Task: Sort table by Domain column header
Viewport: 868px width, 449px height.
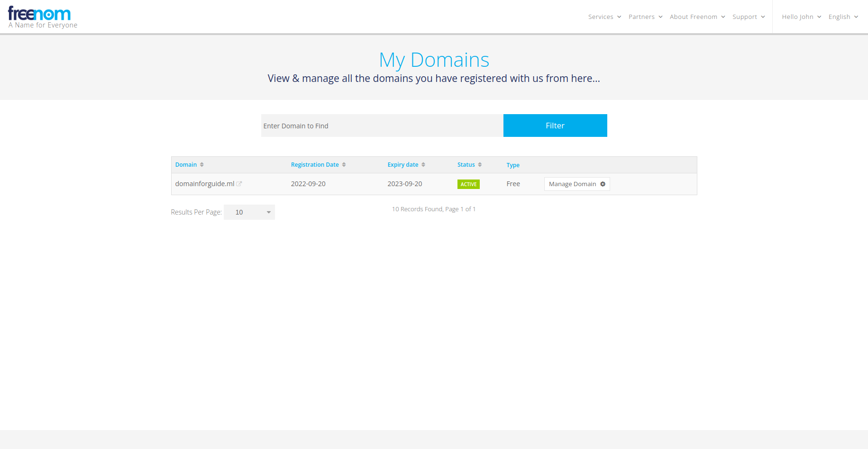Action: click(x=186, y=165)
